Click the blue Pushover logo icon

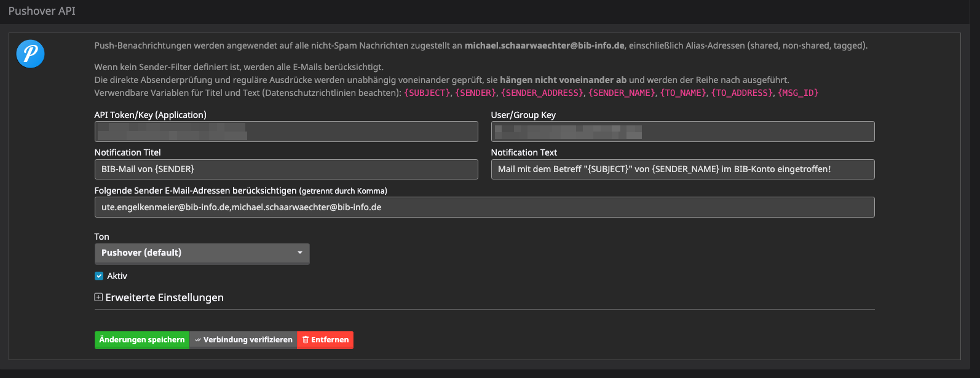pos(30,53)
